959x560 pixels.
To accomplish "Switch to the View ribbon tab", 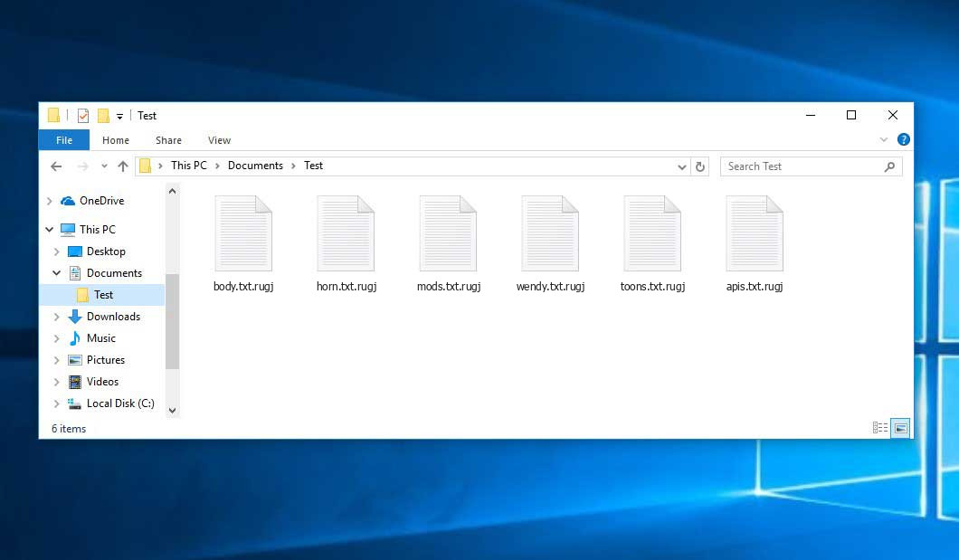I will pos(219,140).
